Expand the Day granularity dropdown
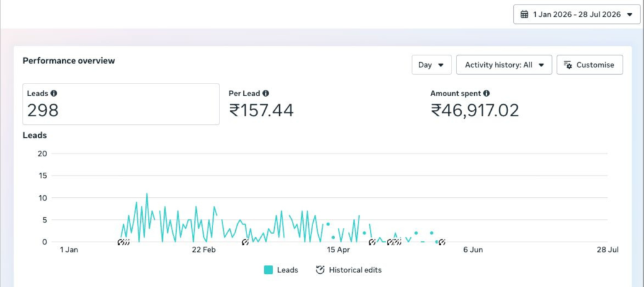 (x=431, y=65)
